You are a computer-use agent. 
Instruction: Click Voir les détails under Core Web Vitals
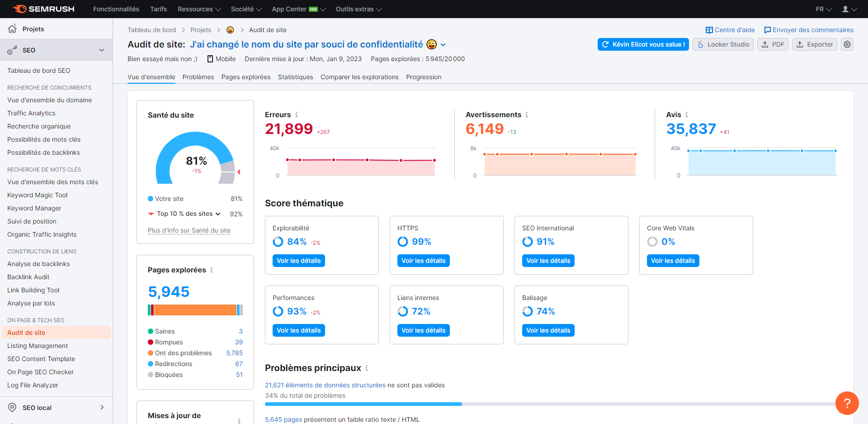(x=673, y=260)
